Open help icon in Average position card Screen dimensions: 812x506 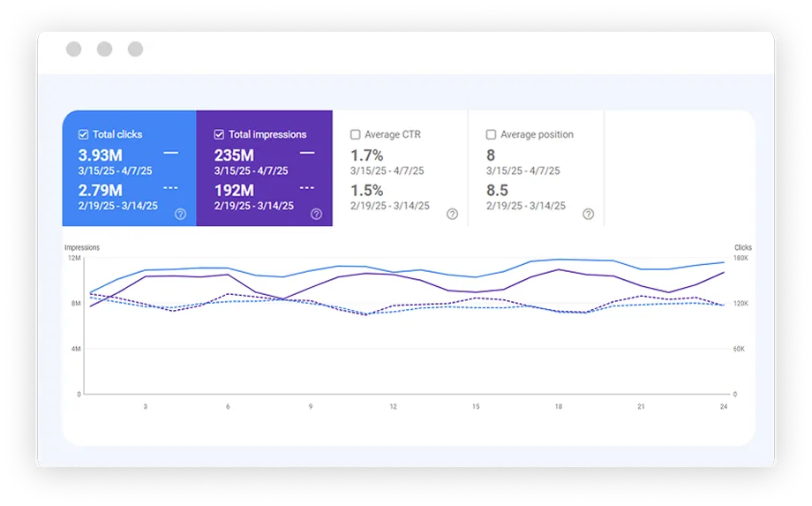588,214
